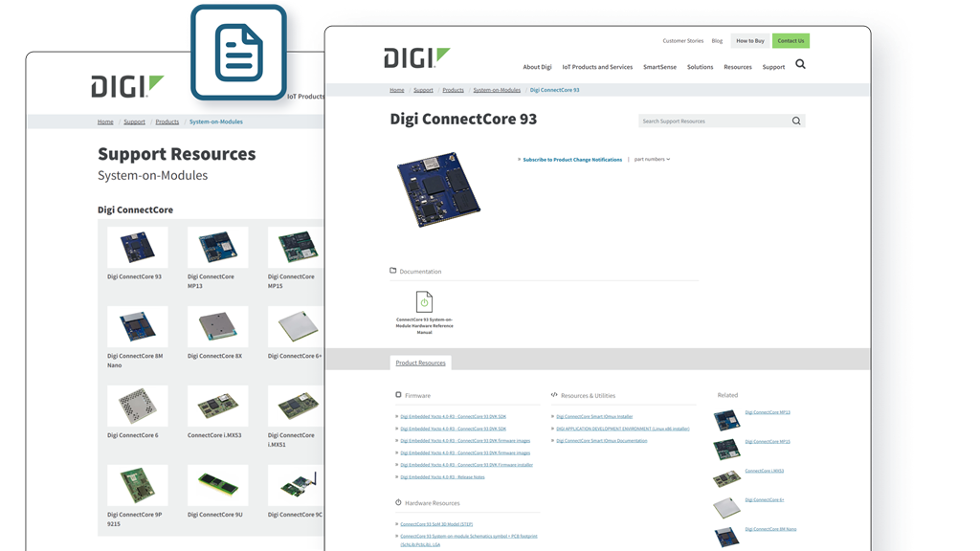The image size is (980, 551).
Task: Click the Resources & Utilities code icon
Action: pos(554,395)
